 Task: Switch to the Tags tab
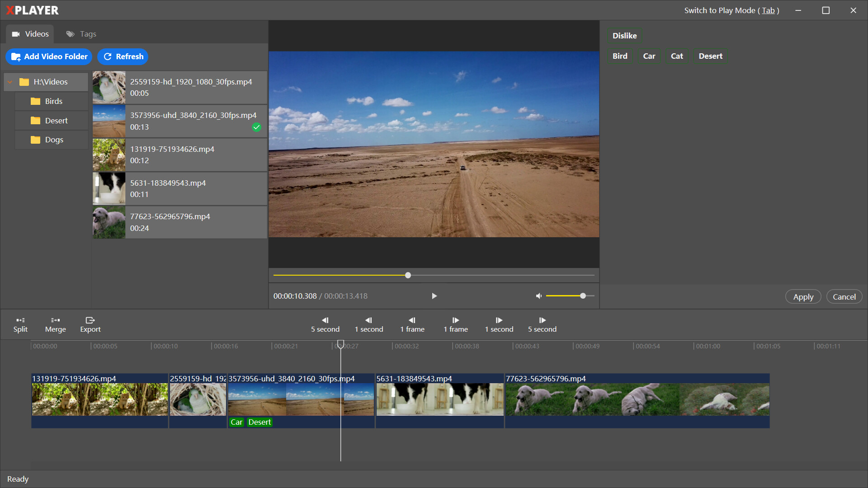(x=81, y=34)
